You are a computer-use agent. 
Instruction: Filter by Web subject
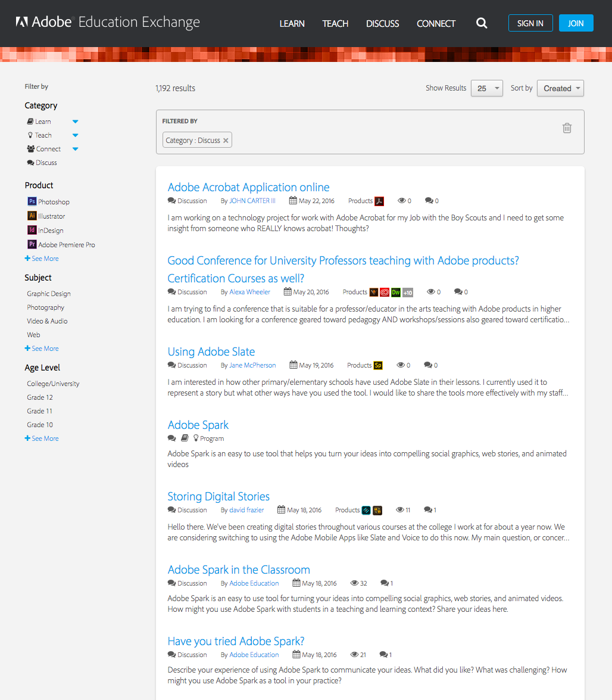(x=33, y=335)
